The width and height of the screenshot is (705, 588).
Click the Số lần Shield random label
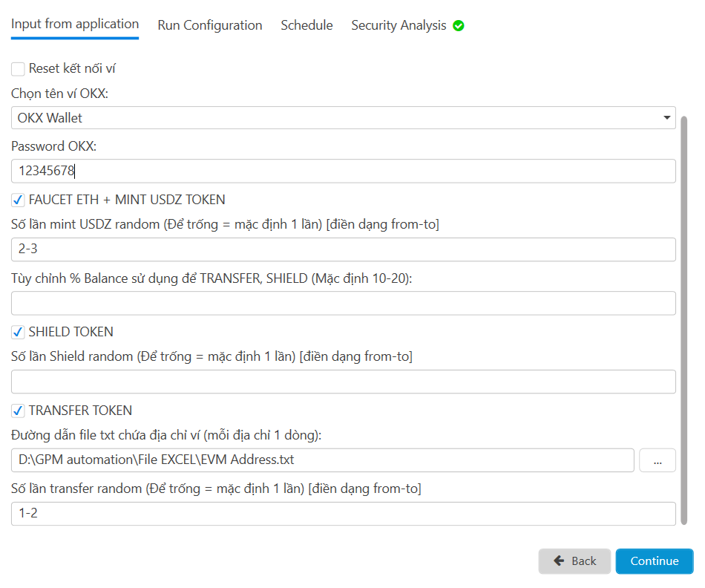[x=211, y=356]
